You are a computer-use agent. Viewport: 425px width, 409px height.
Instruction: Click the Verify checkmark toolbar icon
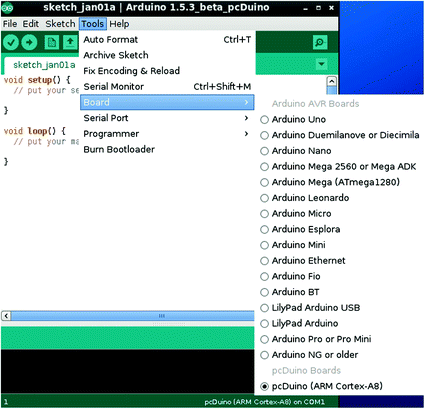(11, 43)
